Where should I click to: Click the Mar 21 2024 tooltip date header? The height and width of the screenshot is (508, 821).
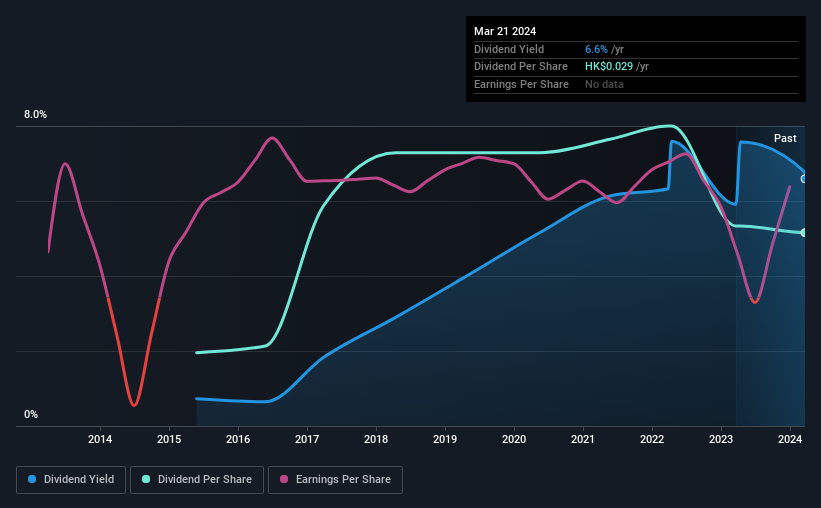pos(505,31)
